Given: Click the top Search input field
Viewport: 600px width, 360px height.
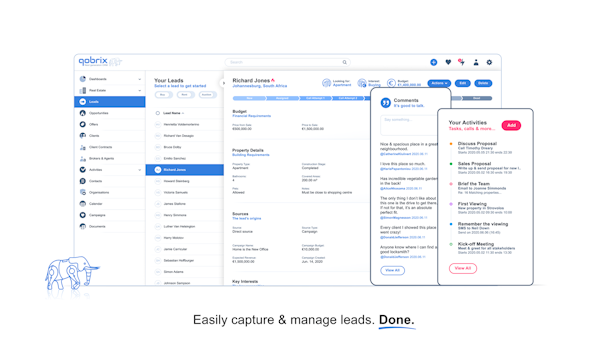Looking at the screenshot, I should pos(287,62).
